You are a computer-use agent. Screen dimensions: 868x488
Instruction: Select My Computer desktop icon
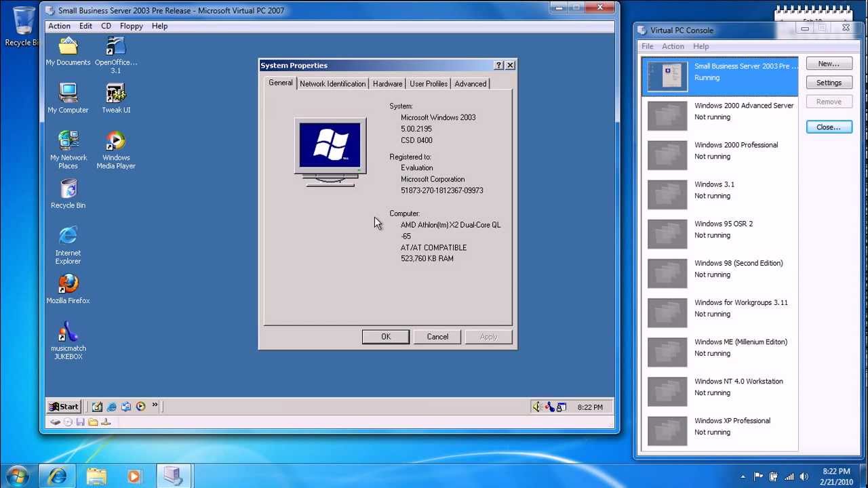tap(68, 98)
